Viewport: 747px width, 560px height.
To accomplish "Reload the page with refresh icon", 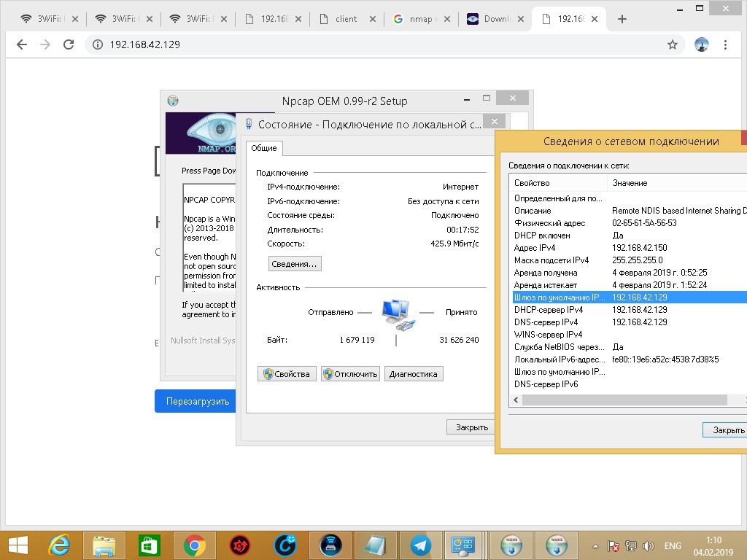I will point(69,44).
